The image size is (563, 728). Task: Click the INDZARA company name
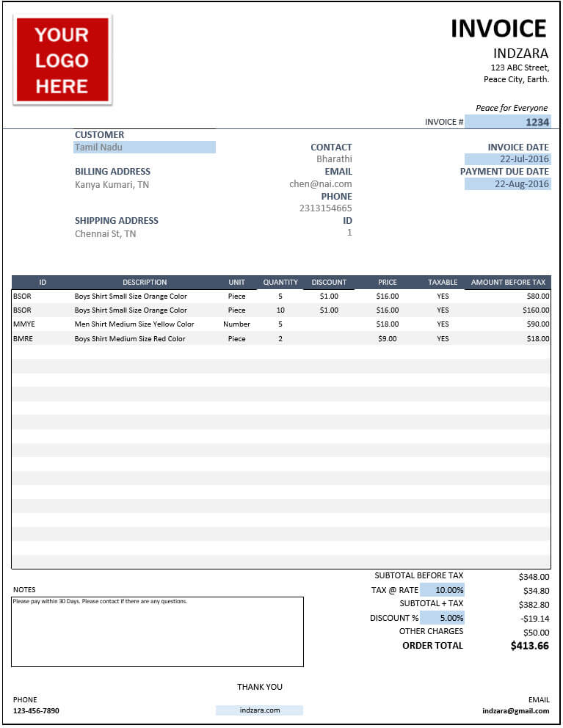pos(520,54)
